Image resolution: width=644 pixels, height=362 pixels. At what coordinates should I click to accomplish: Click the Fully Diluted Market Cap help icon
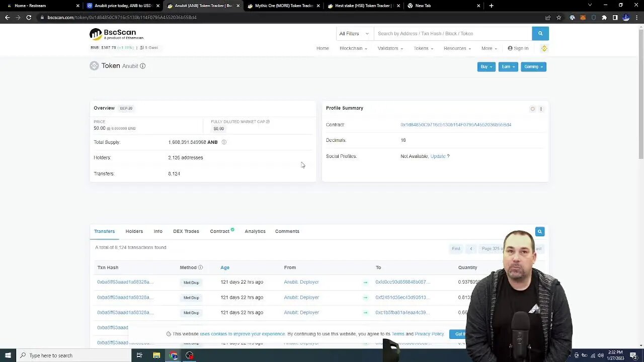pos(268,122)
